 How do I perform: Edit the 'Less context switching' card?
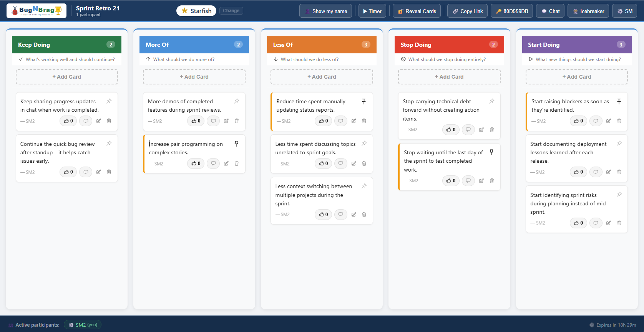(x=354, y=215)
